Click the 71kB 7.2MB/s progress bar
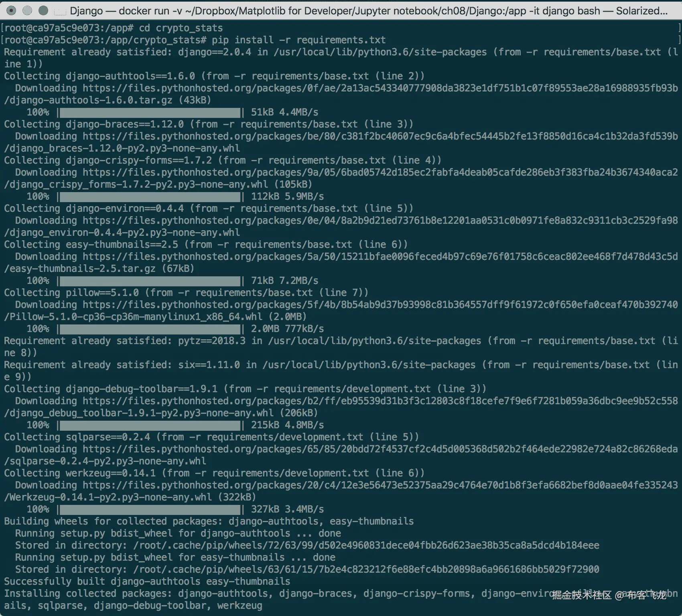682x616 pixels. coord(150,281)
